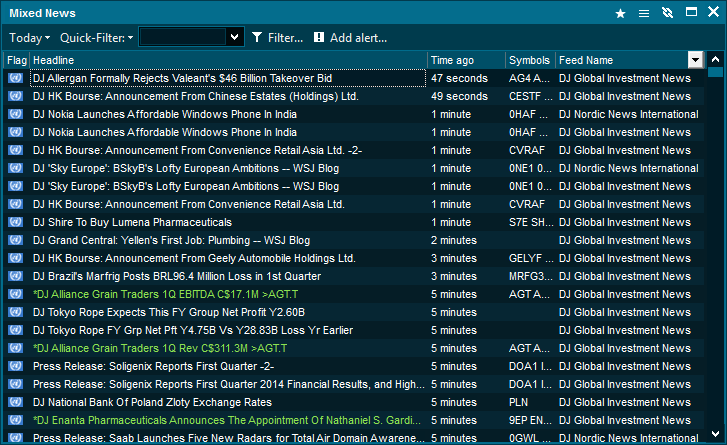Open the Today date range dropdown

29,38
